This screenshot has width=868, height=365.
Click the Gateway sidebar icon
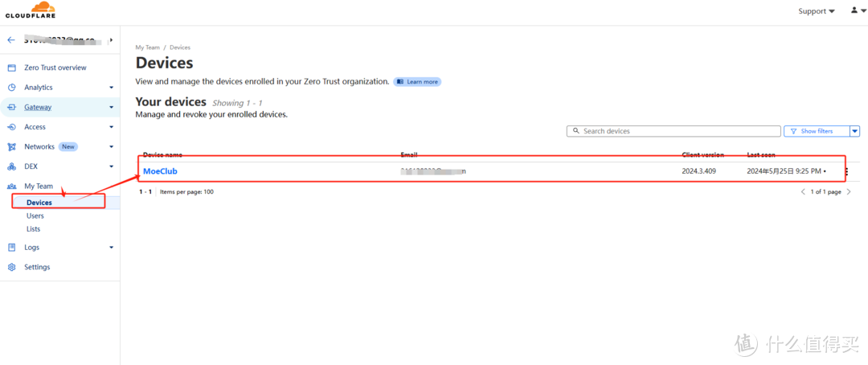click(11, 107)
